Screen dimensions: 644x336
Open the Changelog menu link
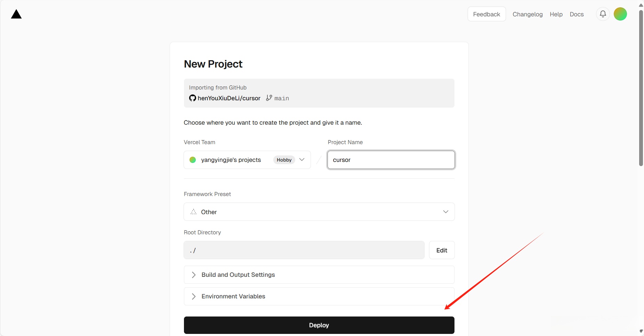tap(527, 14)
